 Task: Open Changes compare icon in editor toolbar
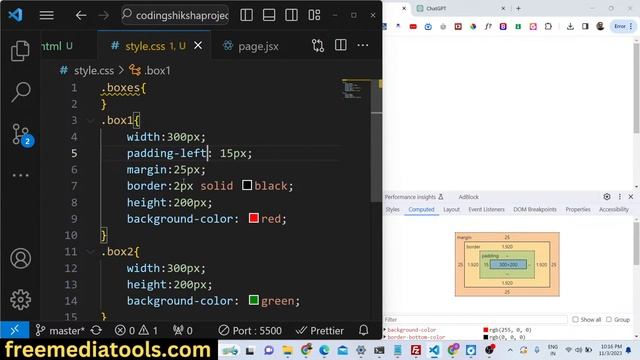318,45
